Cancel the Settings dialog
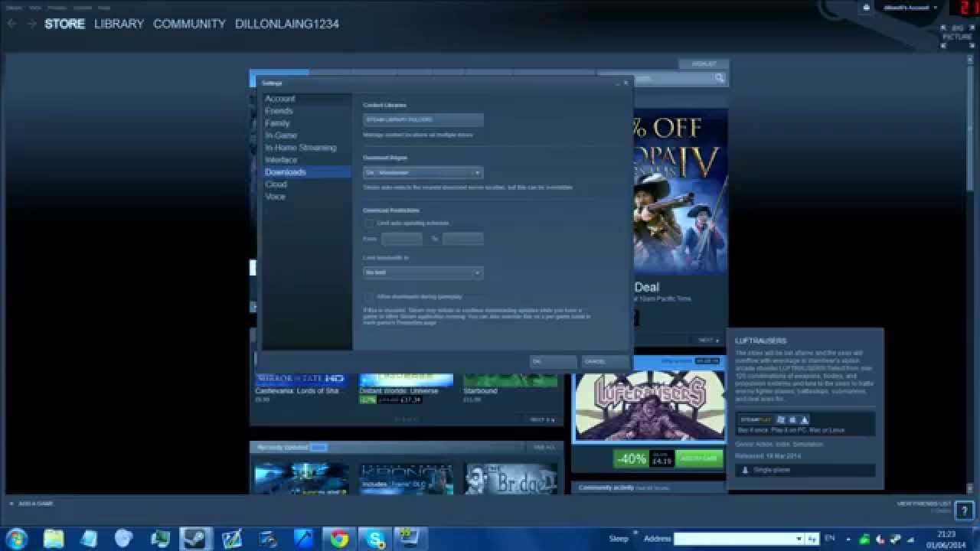 pos(605,361)
